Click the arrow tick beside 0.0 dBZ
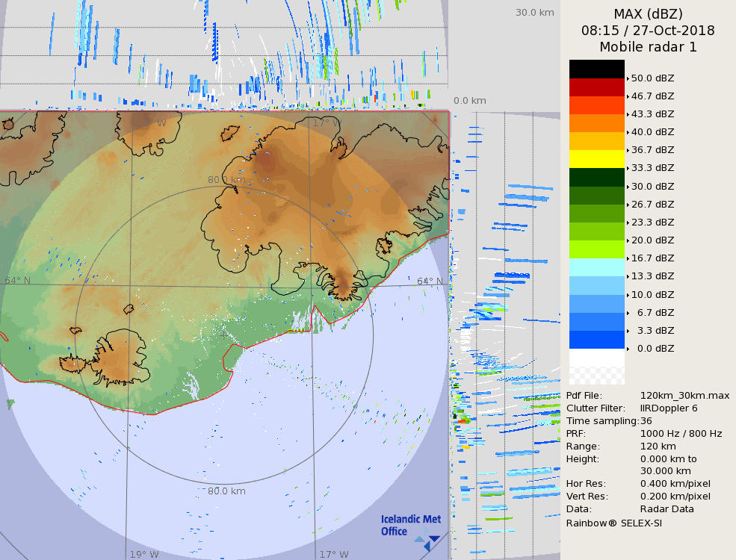Viewport: 736px width, 560px height. pos(628,349)
